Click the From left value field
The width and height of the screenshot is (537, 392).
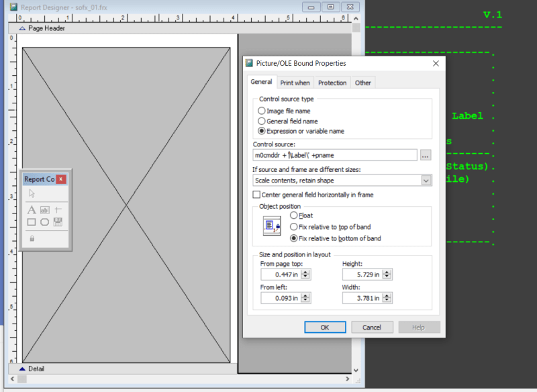tap(282, 297)
